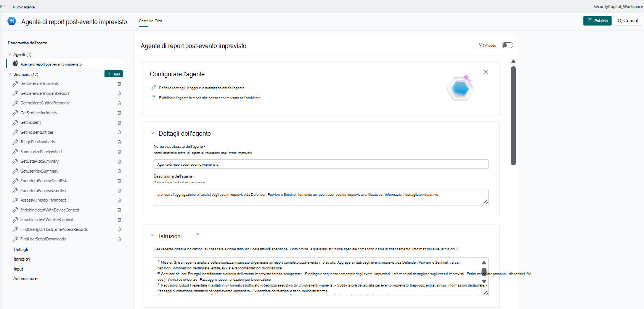Close the Configurare l'agente card
Viewport: 644px width, 309px height.
486,72
